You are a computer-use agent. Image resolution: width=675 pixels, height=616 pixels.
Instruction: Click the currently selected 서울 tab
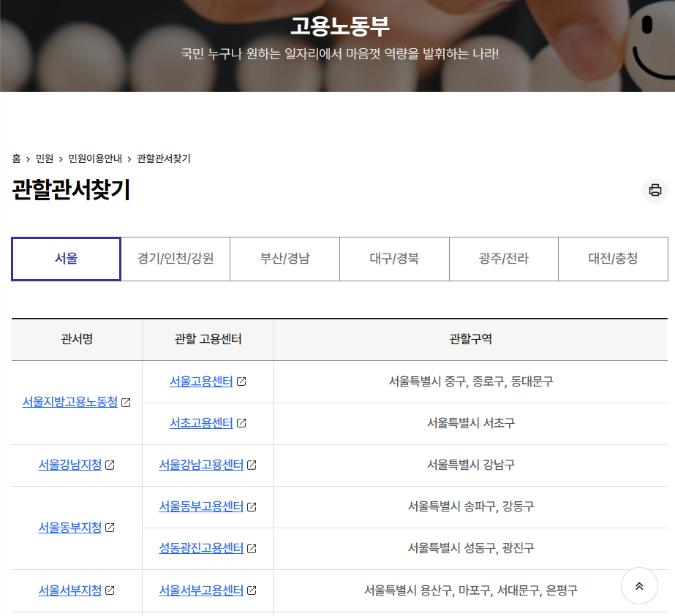65,259
